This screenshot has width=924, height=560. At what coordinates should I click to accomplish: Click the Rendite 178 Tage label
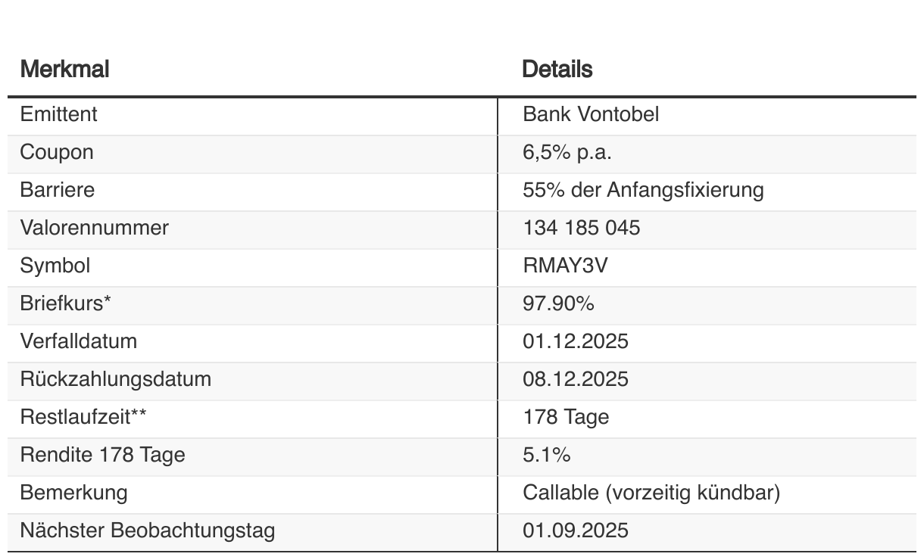pos(102,455)
